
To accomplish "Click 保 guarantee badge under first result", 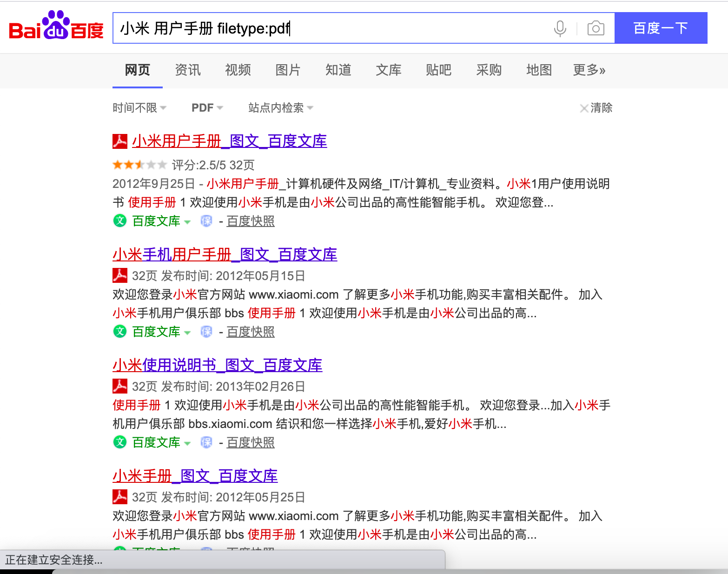I will pyautogui.click(x=206, y=220).
